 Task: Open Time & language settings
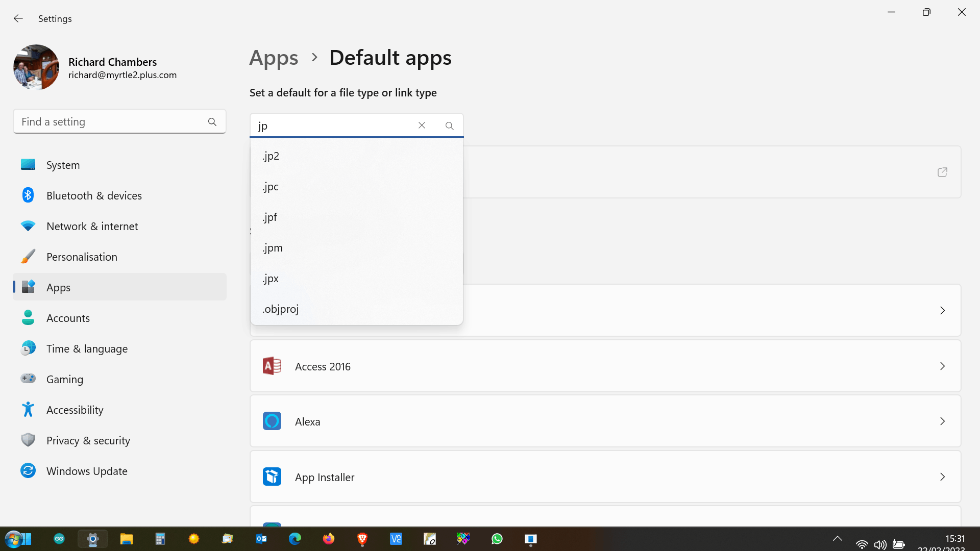pyautogui.click(x=119, y=348)
